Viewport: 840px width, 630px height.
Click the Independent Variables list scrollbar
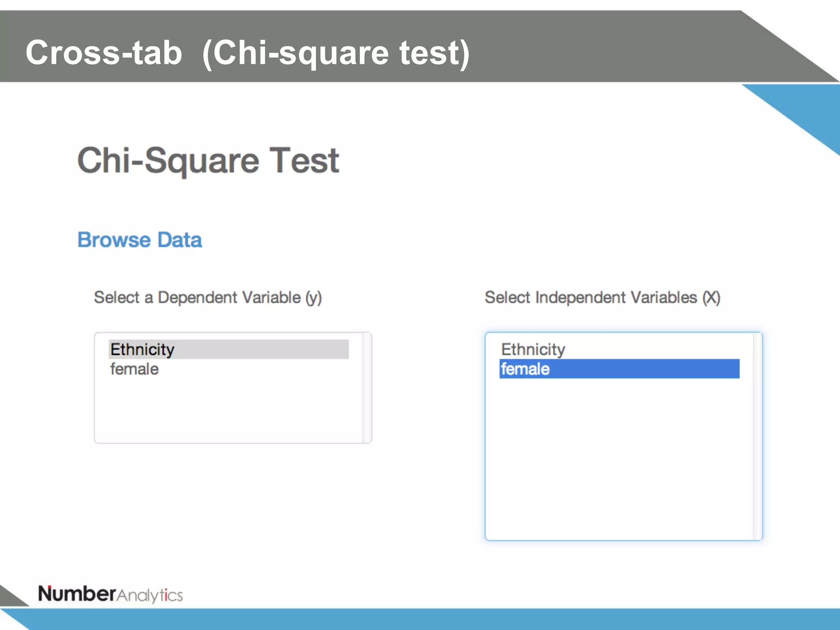(x=758, y=436)
